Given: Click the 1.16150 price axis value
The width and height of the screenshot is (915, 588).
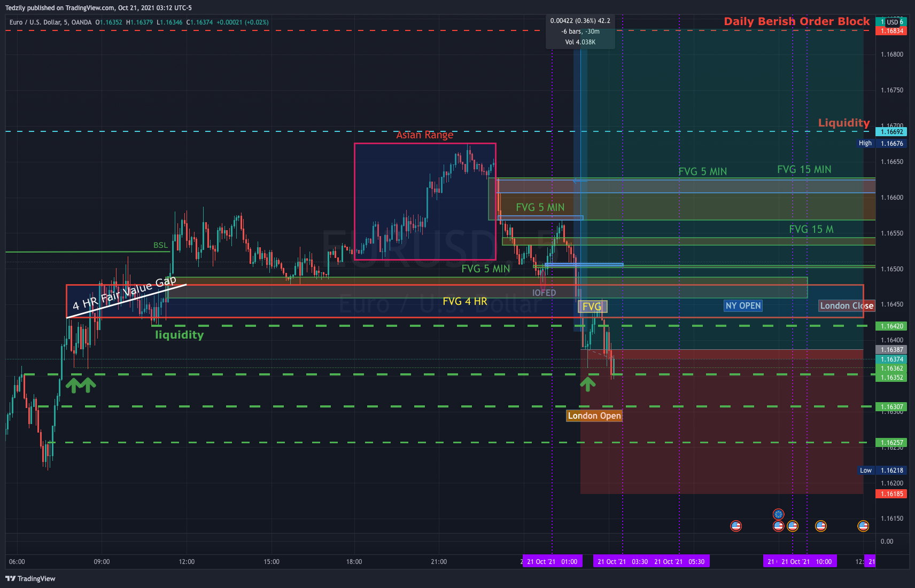Looking at the screenshot, I should 892,519.
